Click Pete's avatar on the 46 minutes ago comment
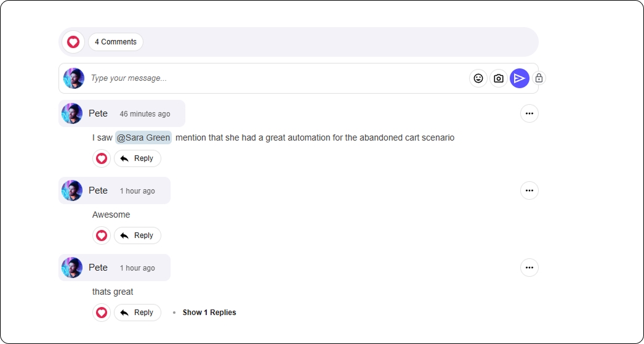 click(x=72, y=113)
